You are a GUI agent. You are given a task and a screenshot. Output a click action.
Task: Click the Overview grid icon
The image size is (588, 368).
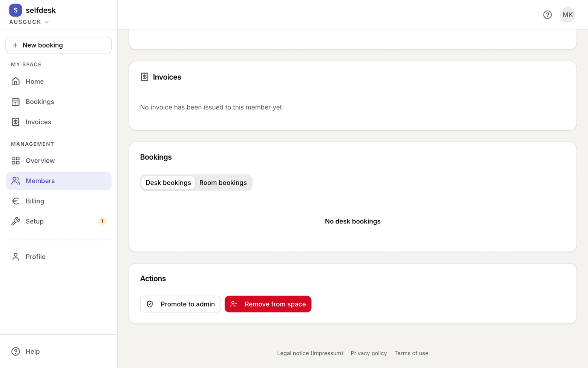point(15,161)
